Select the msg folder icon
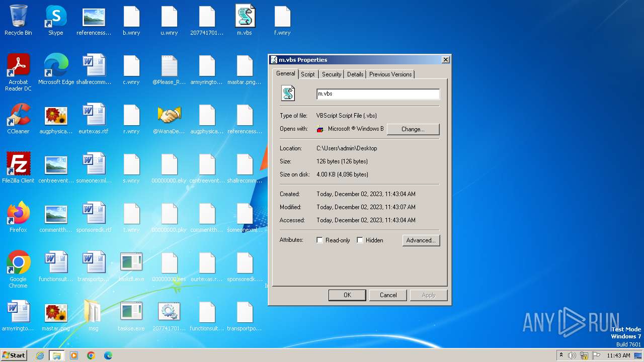Viewport: 644px width, 362px height. coord(94,316)
